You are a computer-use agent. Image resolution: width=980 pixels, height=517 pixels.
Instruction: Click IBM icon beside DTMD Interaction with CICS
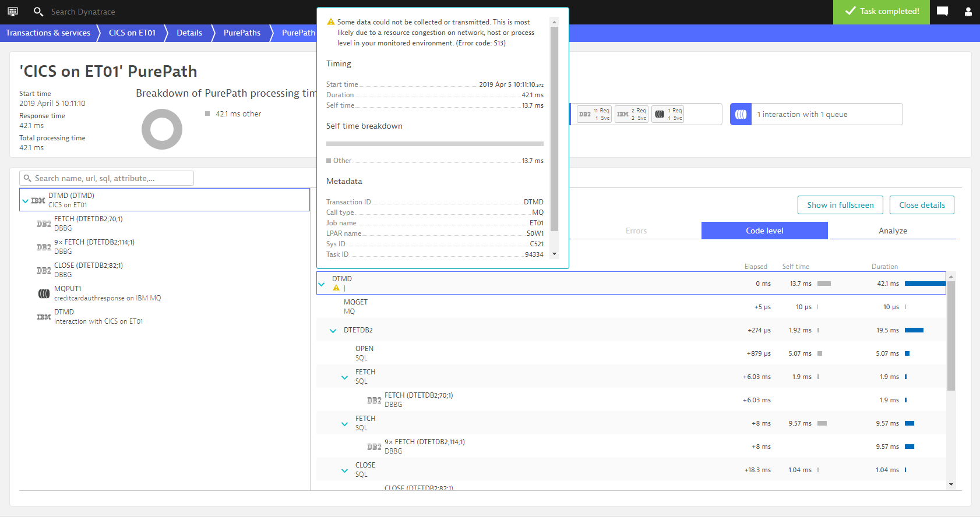click(x=44, y=317)
